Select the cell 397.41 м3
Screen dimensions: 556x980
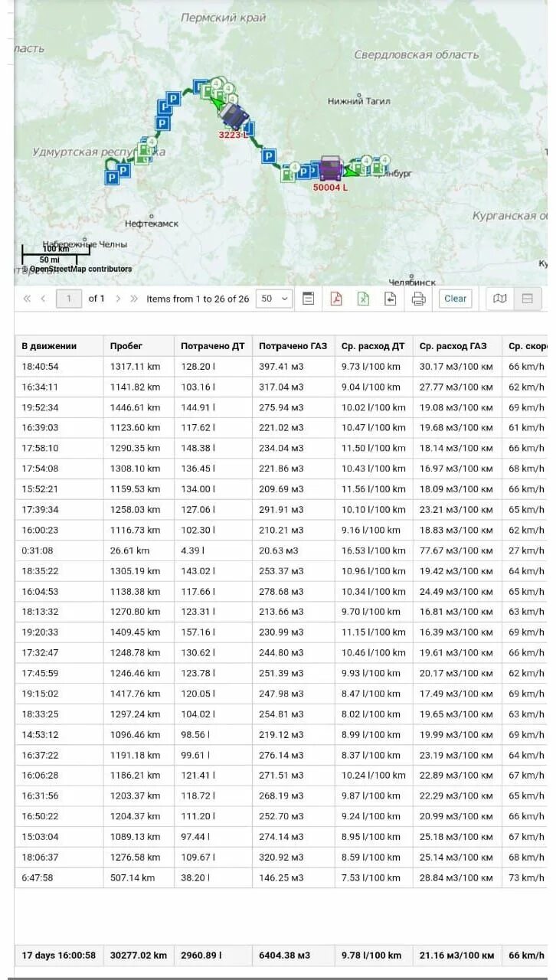[x=293, y=367]
